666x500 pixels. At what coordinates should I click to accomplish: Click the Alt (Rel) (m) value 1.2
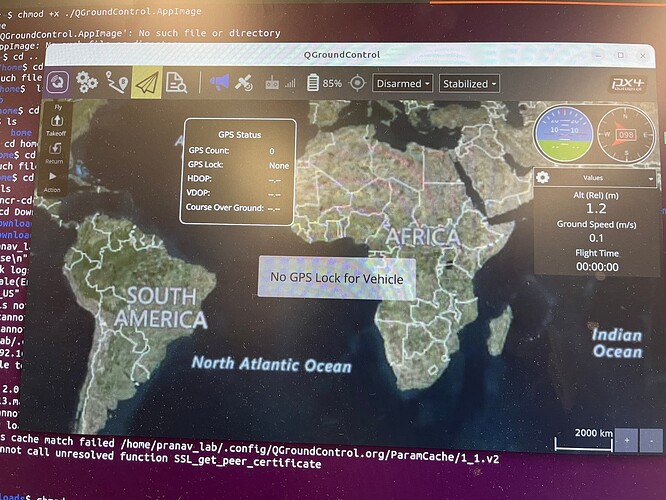pyautogui.click(x=596, y=208)
